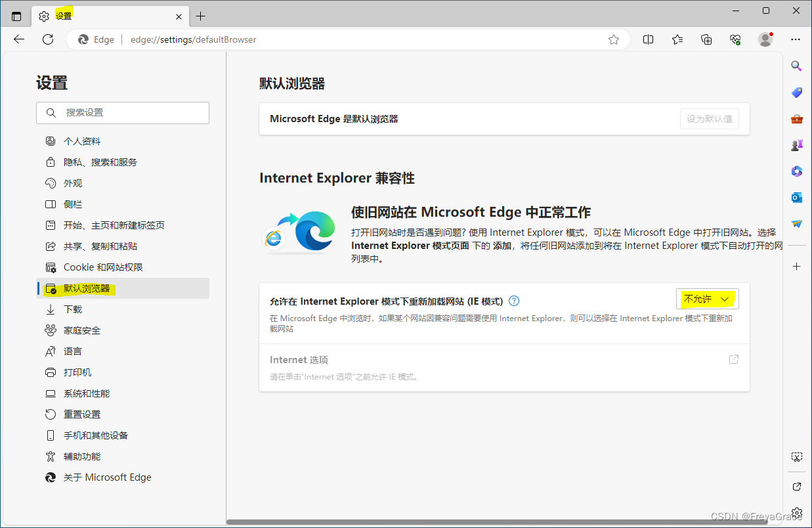Open 语言 settings section

[x=123, y=351]
